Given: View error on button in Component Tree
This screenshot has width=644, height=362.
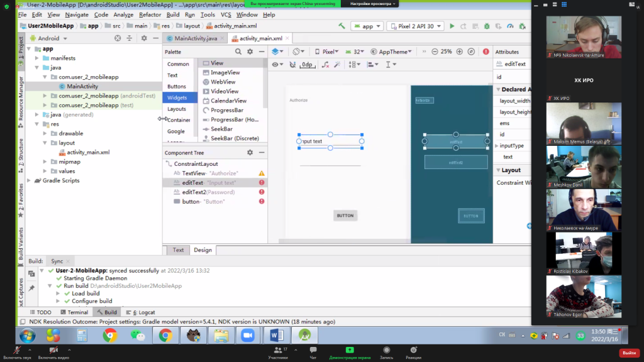Looking at the screenshot, I should click(x=262, y=202).
